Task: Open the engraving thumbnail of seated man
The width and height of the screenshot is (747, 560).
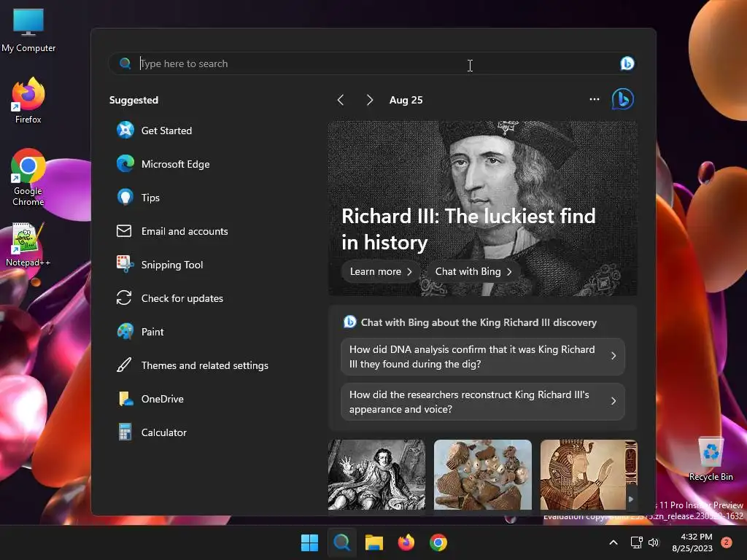Action: click(376, 475)
